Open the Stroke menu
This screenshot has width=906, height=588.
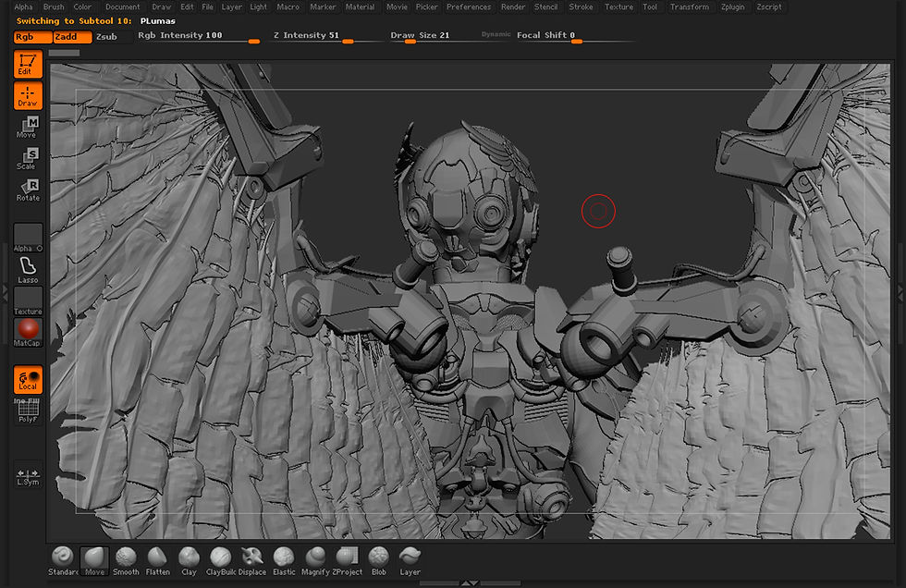pos(581,6)
